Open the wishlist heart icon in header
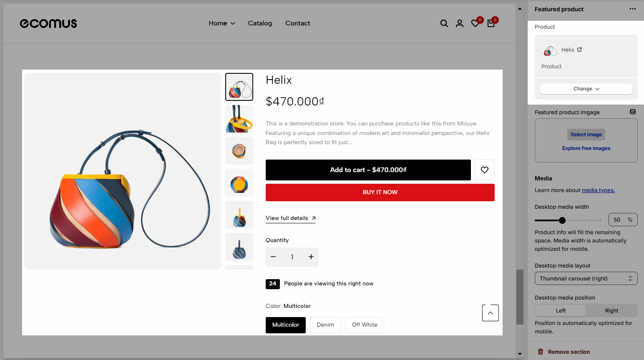 pyautogui.click(x=475, y=24)
